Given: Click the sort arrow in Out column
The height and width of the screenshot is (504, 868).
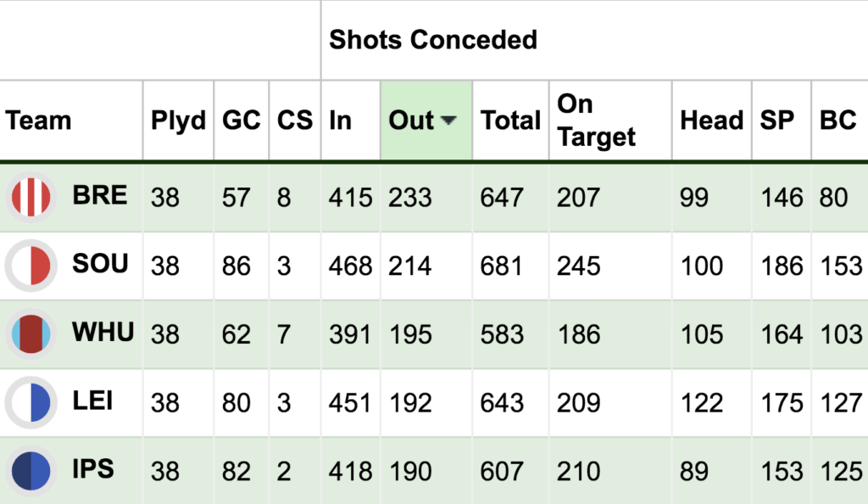Looking at the screenshot, I should 449,121.
